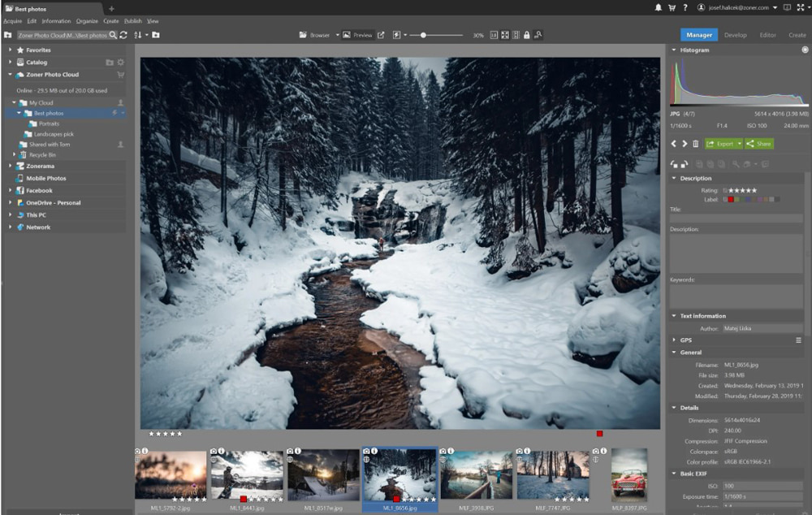
Task: Click the trash icon to delete photo
Action: point(696,144)
